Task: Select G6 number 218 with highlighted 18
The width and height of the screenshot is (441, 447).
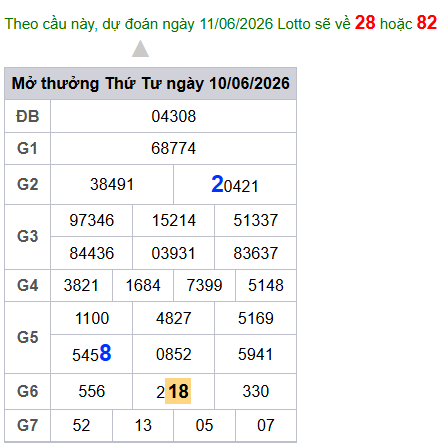Action: tap(173, 391)
